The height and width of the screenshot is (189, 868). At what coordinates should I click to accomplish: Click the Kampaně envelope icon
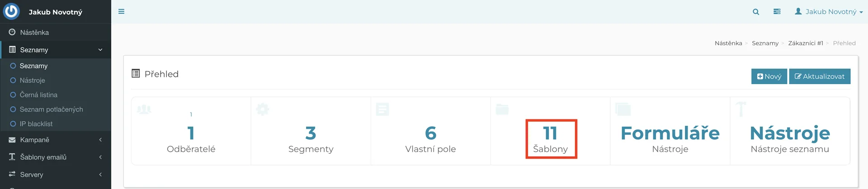(12, 140)
